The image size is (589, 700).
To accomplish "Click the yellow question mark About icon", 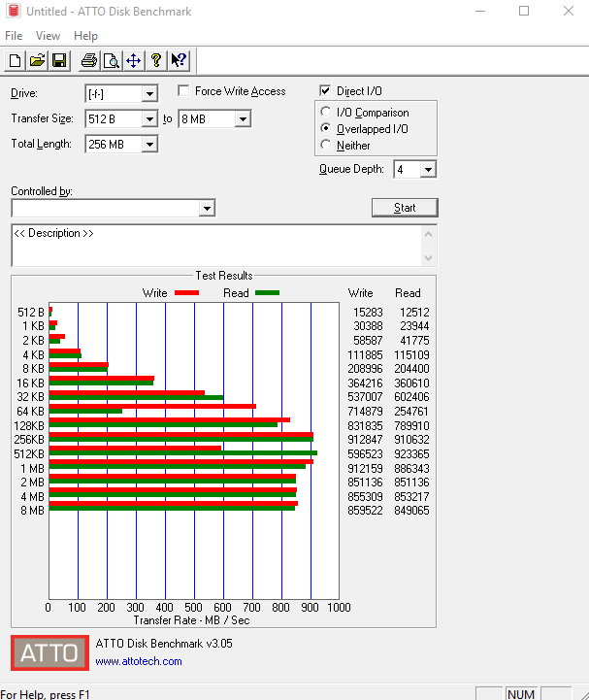I will point(155,60).
